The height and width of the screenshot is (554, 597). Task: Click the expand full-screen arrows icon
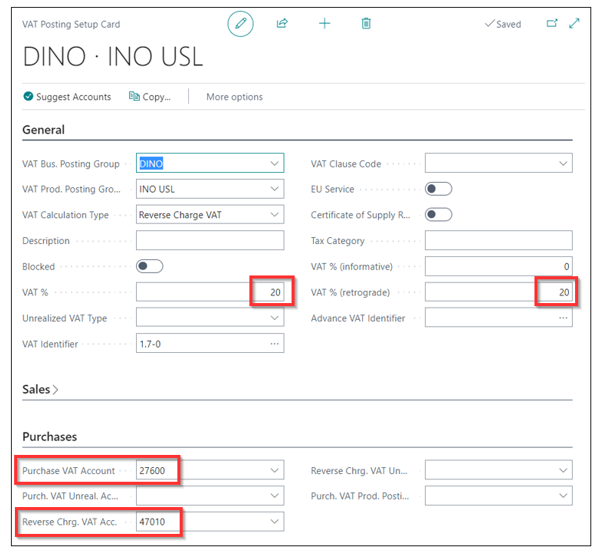click(574, 24)
